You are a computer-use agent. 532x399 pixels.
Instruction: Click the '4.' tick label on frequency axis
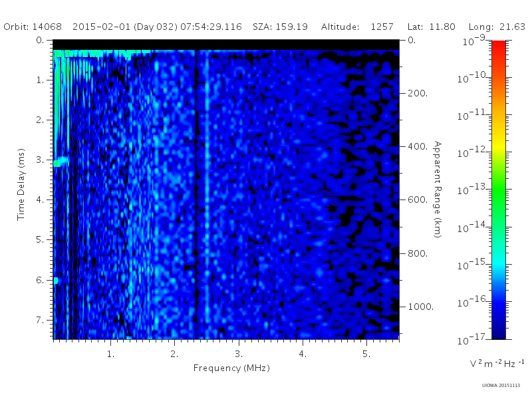coord(303,354)
